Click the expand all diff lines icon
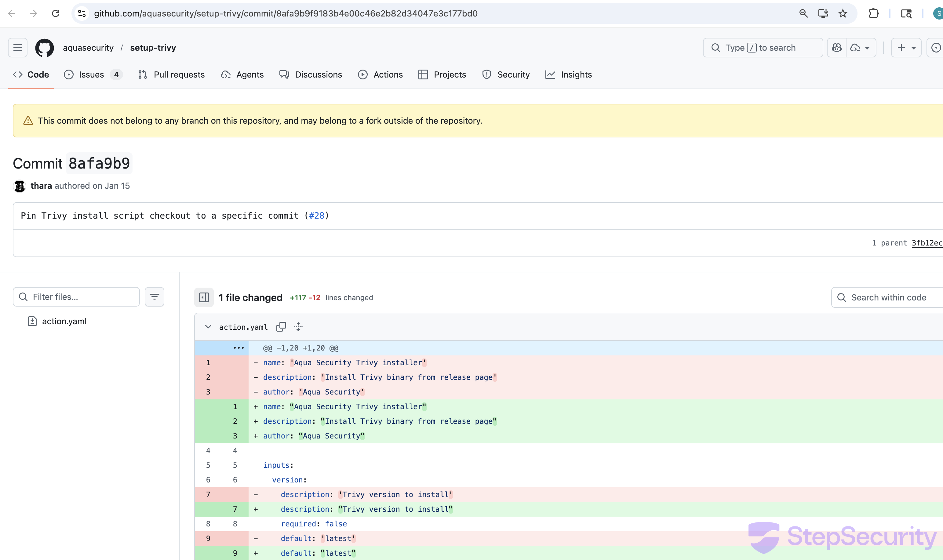This screenshot has width=943, height=560. point(298,327)
